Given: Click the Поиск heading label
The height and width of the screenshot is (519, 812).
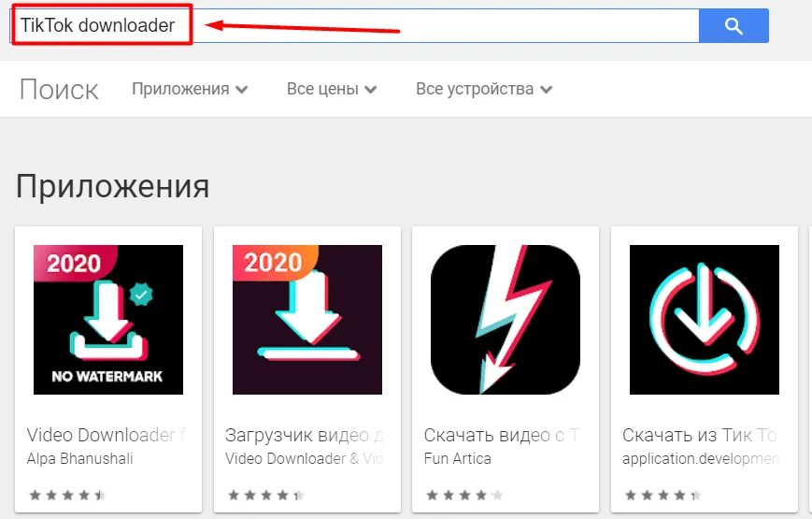Looking at the screenshot, I should click(59, 90).
